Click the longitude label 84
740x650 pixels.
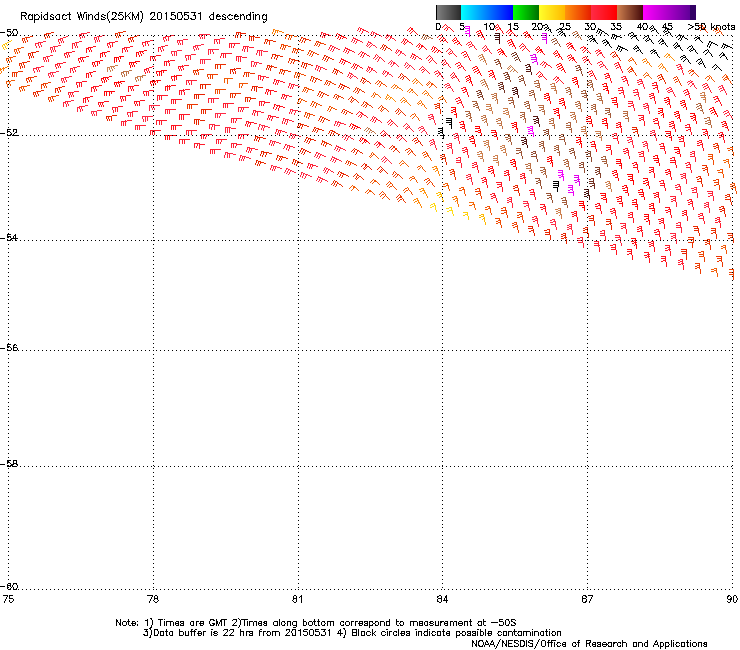tap(442, 599)
